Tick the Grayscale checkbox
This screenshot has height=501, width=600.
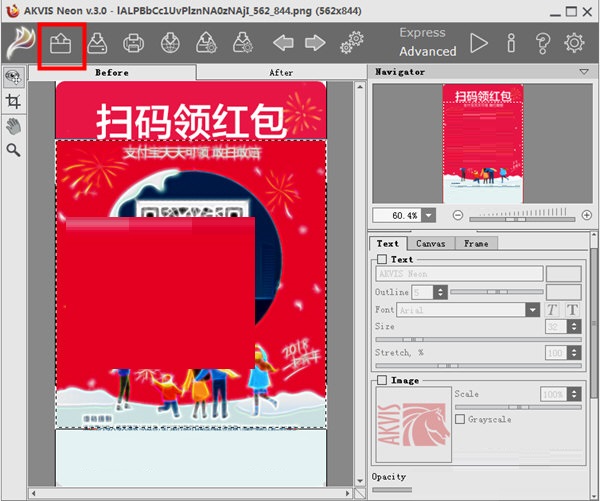tap(460, 419)
